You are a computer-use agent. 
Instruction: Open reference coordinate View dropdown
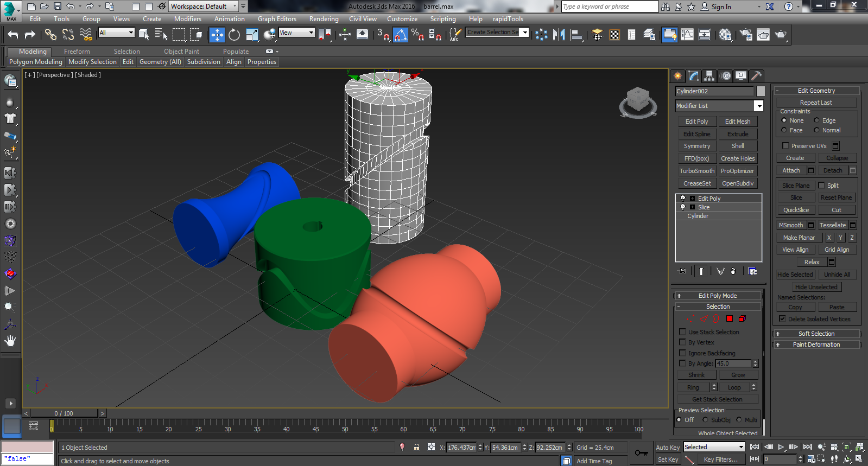pos(296,33)
